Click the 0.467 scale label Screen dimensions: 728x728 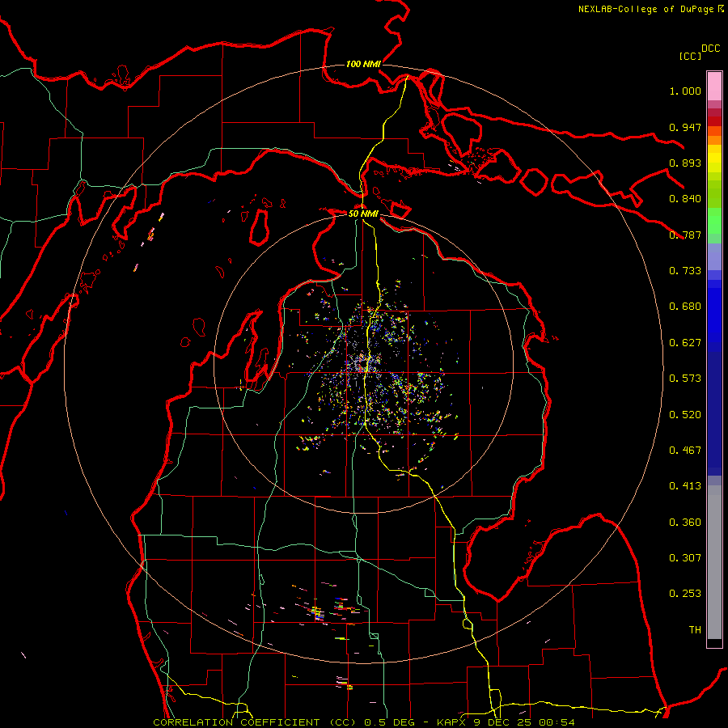click(x=685, y=451)
